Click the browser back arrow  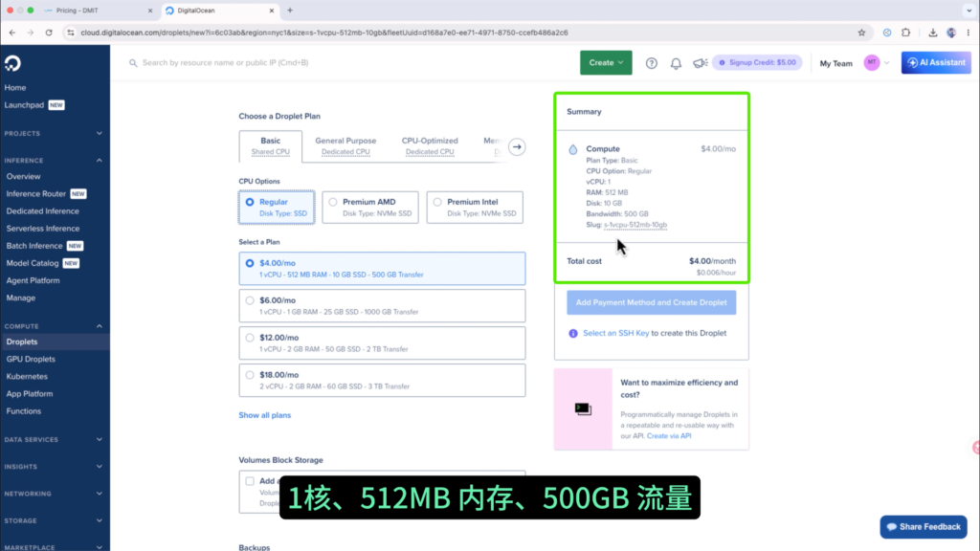coord(12,33)
